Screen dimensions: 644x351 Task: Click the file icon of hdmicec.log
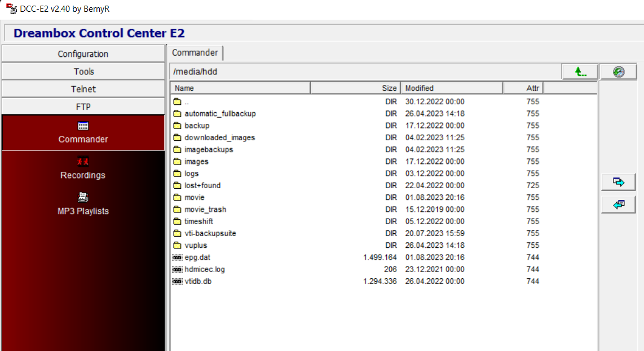point(177,269)
